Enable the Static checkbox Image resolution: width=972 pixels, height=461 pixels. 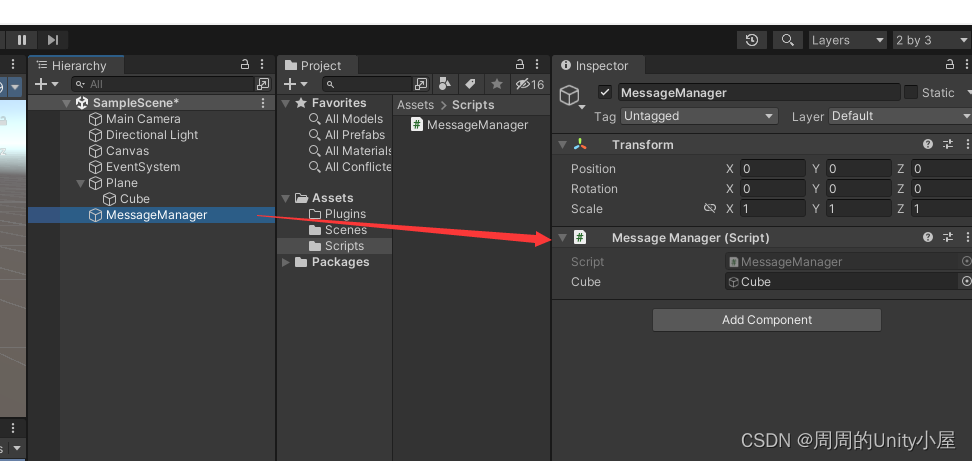[911, 93]
